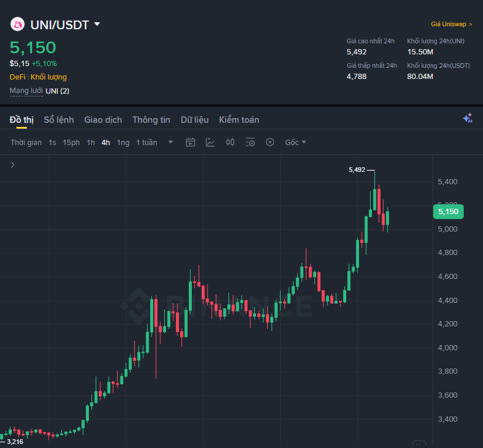Click the candlestick chart type icon
The width and height of the screenshot is (483, 448).
(x=230, y=142)
